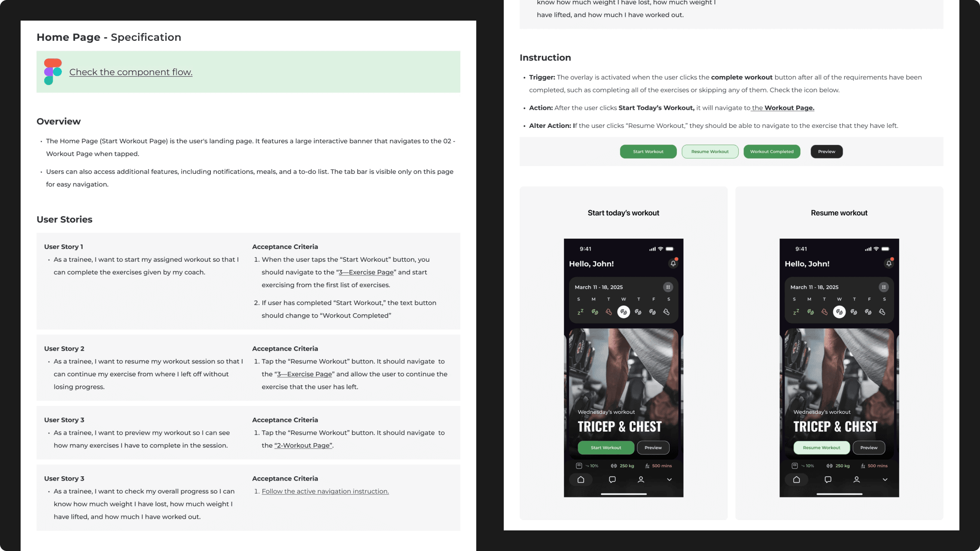980x551 pixels.
Task: Tap chat tab in Resume workout mockup
Action: (x=828, y=479)
